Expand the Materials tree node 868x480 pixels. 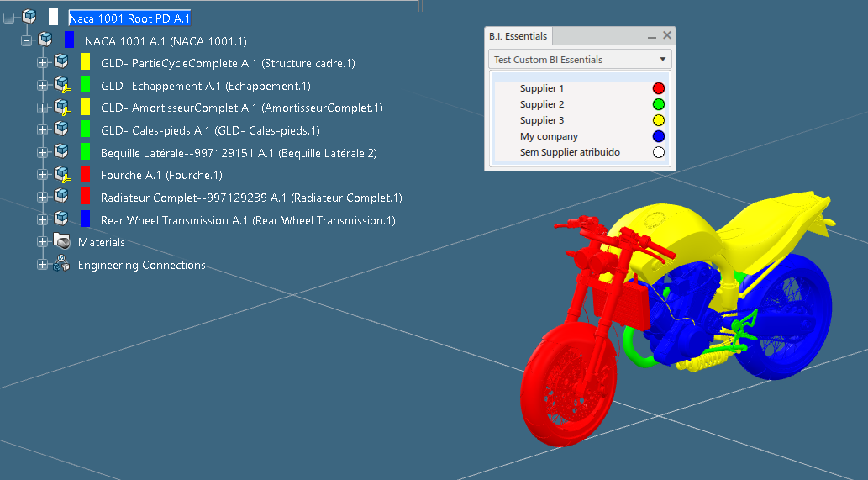(43, 242)
